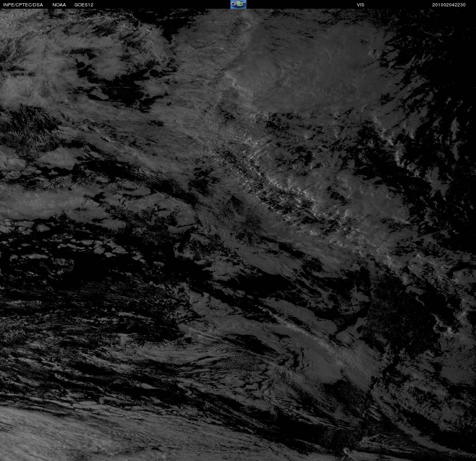Click the VIS channel label
Image resolution: width=476 pixels, height=461 pixels.
[361, 5]
